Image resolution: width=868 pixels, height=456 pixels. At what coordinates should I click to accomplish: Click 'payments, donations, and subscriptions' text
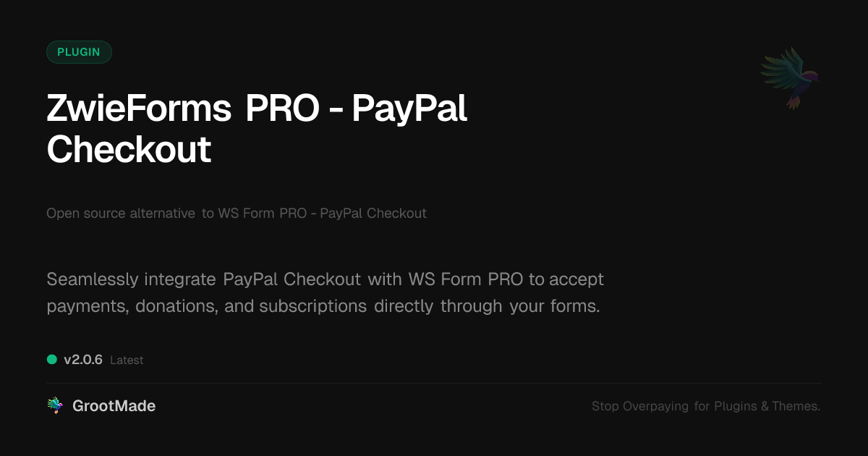click(207, 306)
